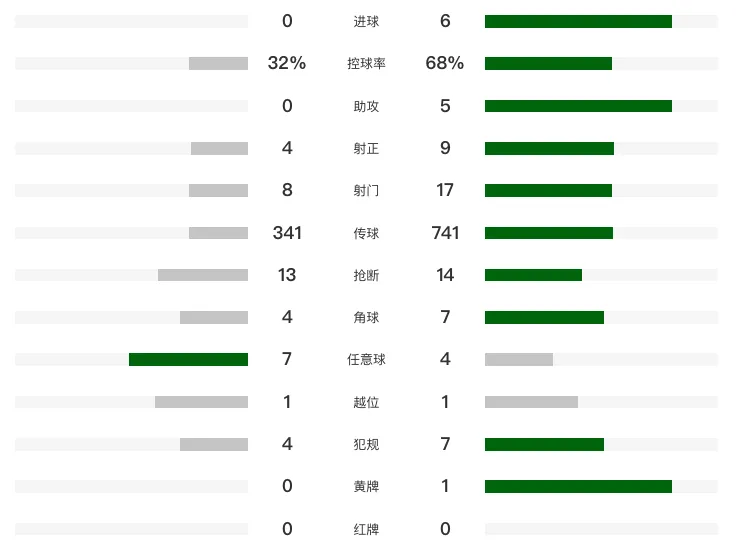Select the 任意球 label
736x548 pixels.
366,360
